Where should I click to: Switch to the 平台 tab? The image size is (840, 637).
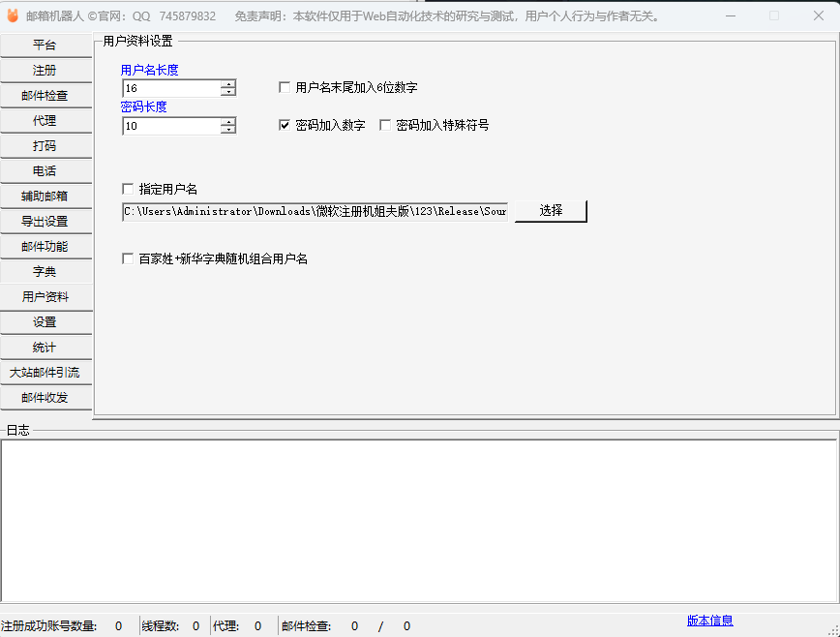pyautogui.click(x=45, y=45)
